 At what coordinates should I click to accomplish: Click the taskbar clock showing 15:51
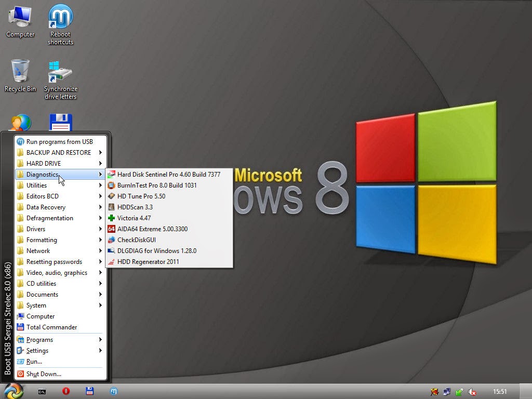(499, 392)
